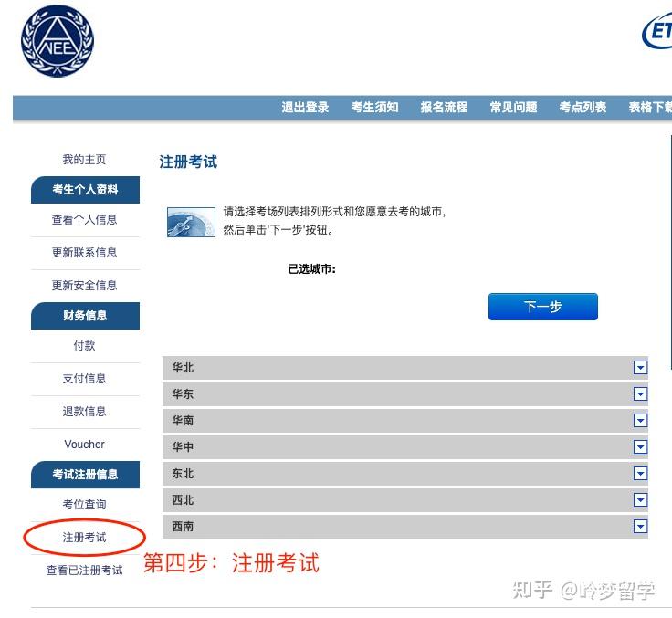Click the 考生个人资料 section header

tap(85, 190)
